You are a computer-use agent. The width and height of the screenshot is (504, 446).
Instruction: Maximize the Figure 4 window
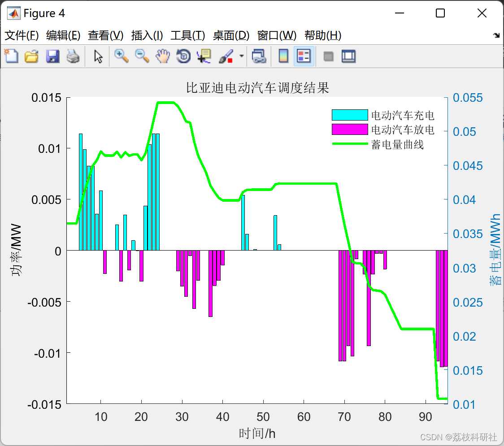click(440, 13)
